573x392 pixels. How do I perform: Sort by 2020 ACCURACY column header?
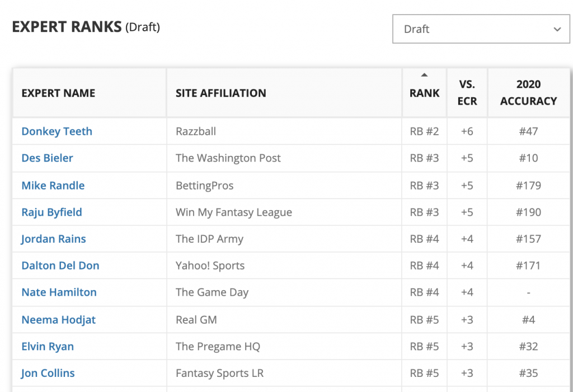(528, 93)
